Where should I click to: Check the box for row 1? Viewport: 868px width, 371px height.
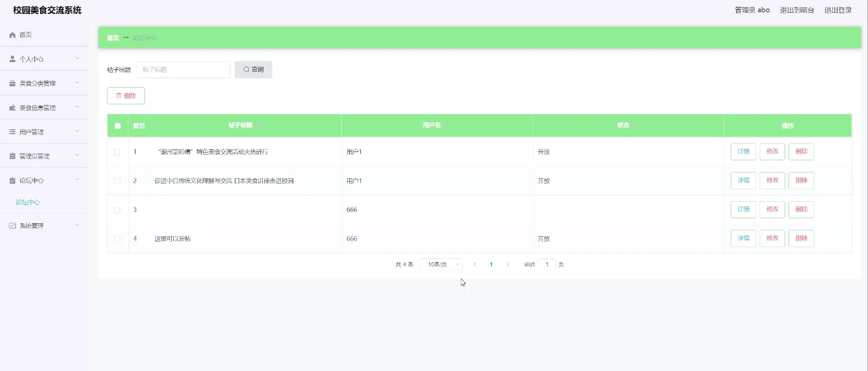coord(117,152)
